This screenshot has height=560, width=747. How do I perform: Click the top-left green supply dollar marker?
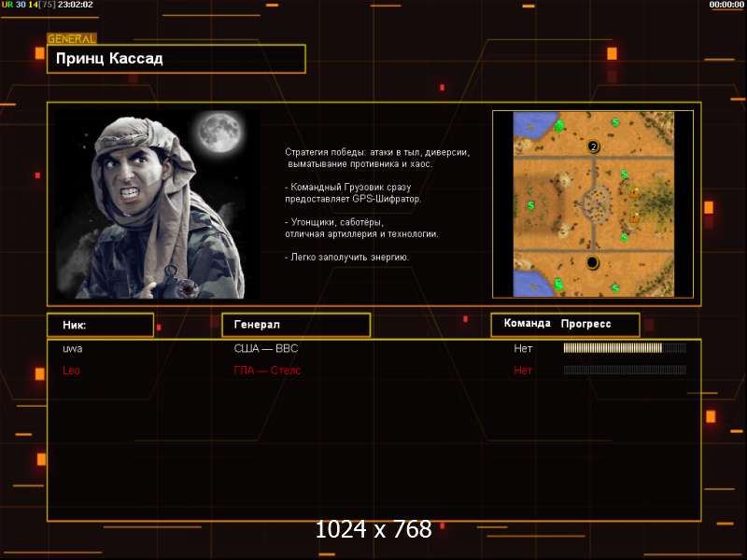point(559,126)
